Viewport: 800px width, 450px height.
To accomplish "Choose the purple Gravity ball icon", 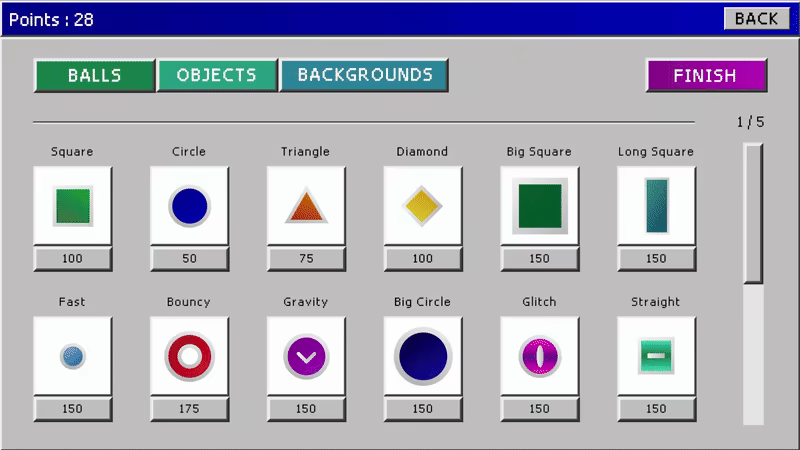I will click(306, 356).
